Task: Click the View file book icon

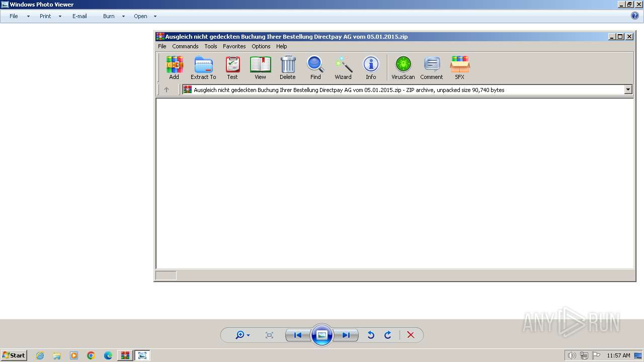Action: click(x=260, y=68)
